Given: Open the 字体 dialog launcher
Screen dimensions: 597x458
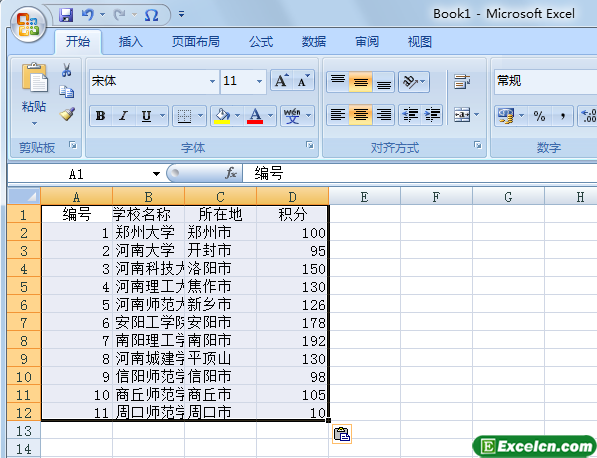Looking at the screenshot, I should pos(310,145).
